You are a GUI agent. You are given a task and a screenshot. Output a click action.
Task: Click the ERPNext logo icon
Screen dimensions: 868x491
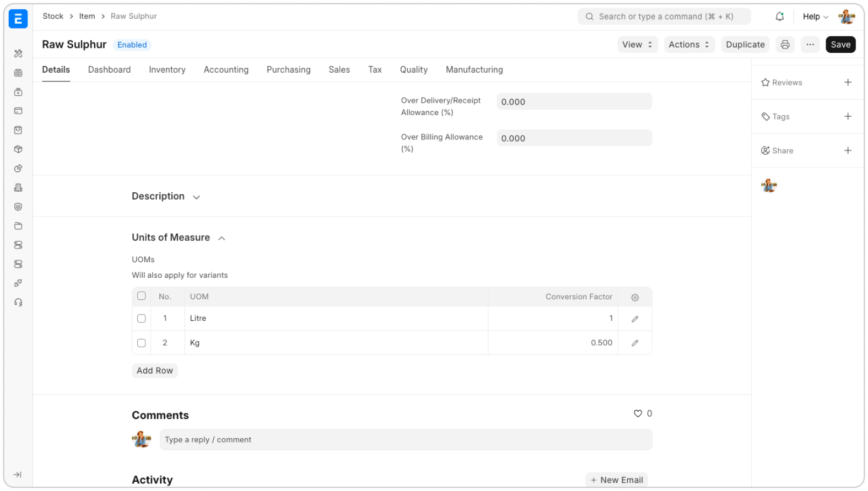[x=18, y=19]
